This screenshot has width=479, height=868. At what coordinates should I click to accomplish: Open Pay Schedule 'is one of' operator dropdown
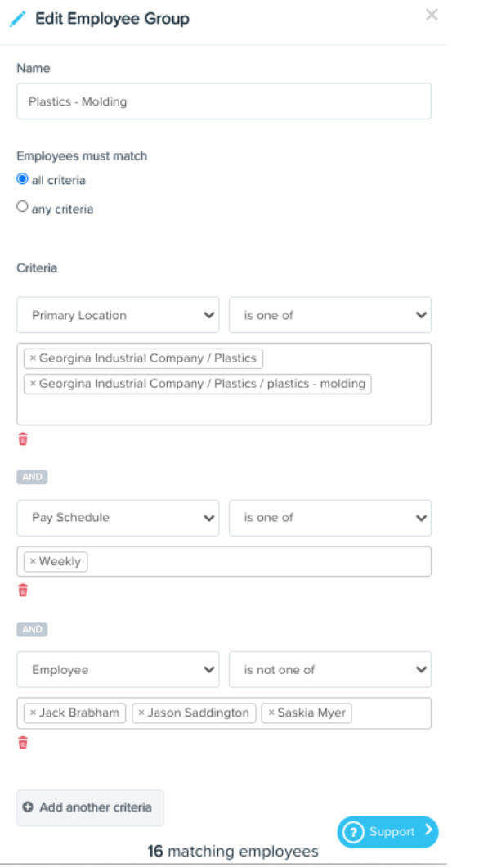(330, 518)
